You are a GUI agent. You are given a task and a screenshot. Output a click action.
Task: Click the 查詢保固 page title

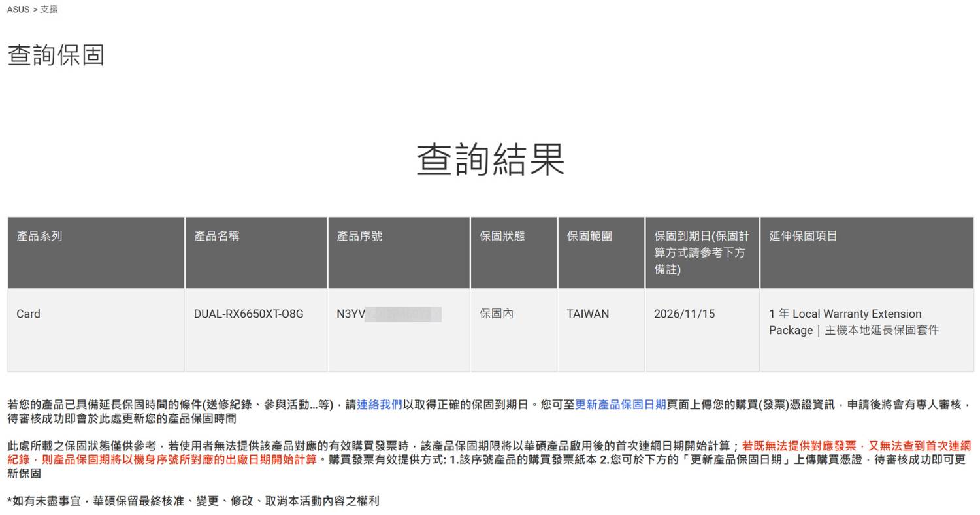pos(56,55)
